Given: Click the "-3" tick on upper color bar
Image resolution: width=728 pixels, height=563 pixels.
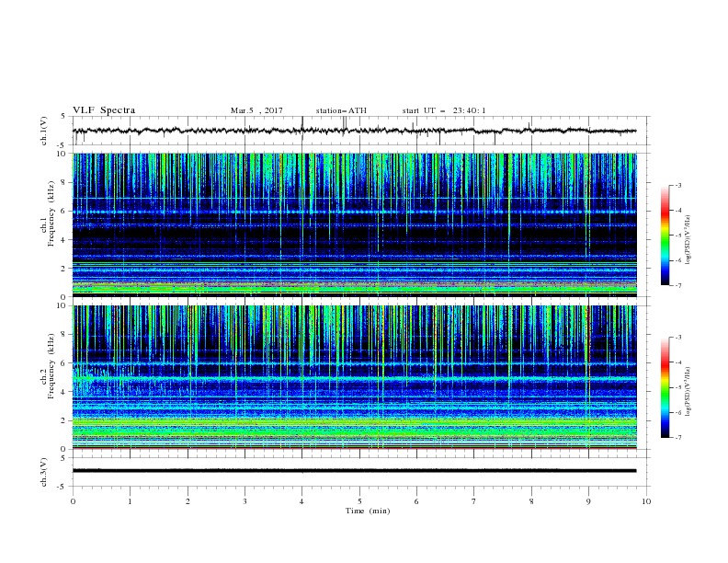Looking at the screenshot, I should tap(678, 185).
